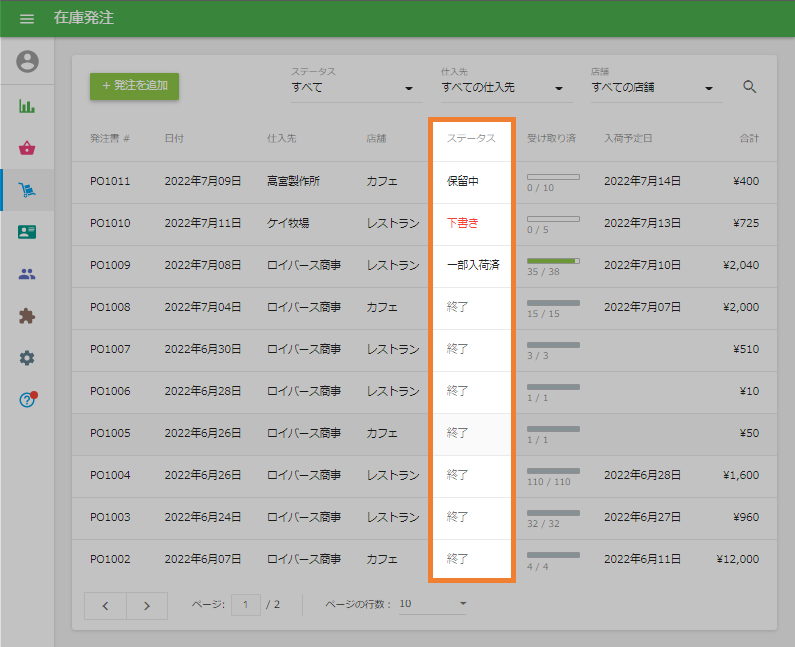Open the puzzle piece integrations icon
This screenshot has height=647, width=795.
[27, 316]
